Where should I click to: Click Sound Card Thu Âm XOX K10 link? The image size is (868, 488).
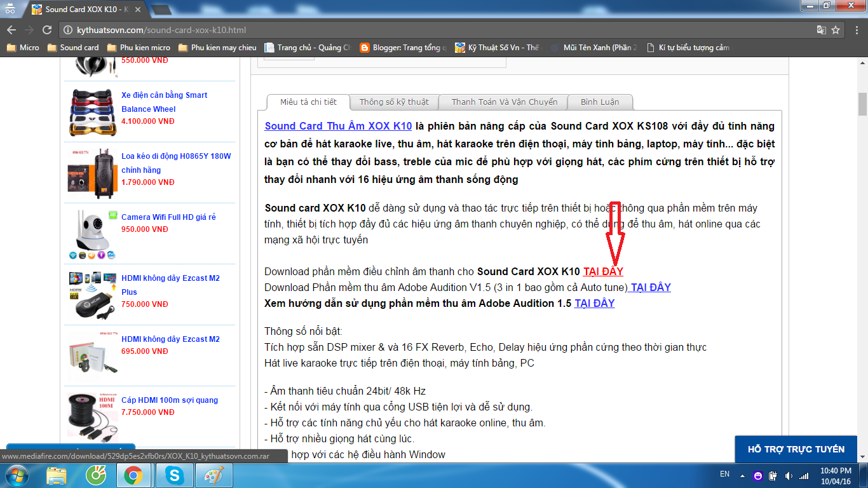click(338, 126)
